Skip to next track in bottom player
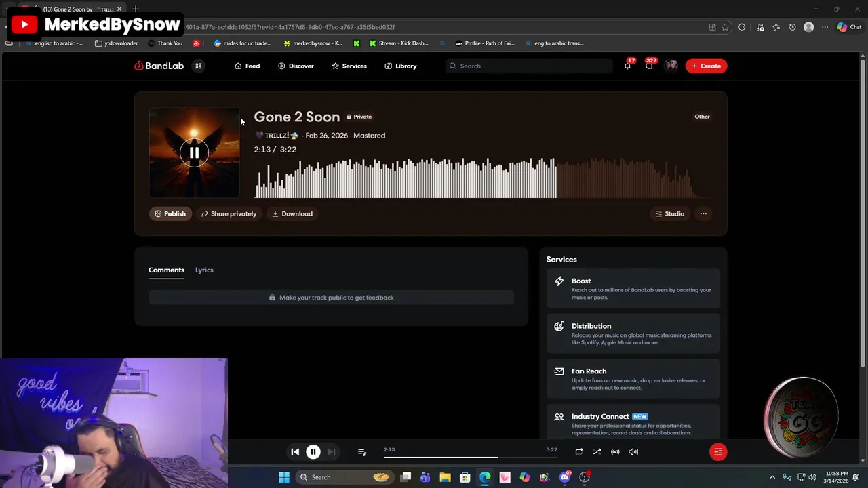 tap(331, 451)
